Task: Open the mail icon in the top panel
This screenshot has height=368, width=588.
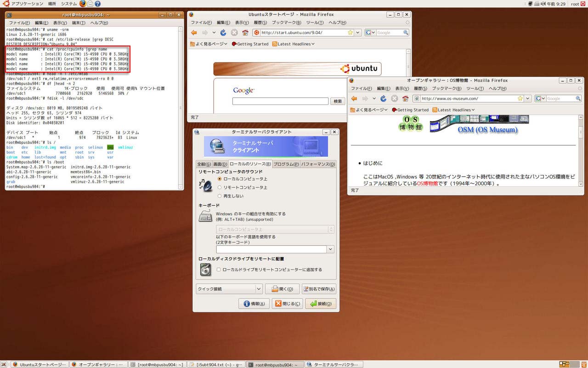Action: coord(90,4)
